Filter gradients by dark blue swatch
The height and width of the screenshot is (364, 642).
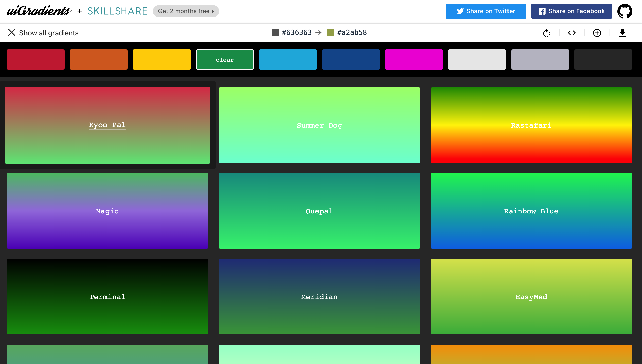(x=351, y=60)
